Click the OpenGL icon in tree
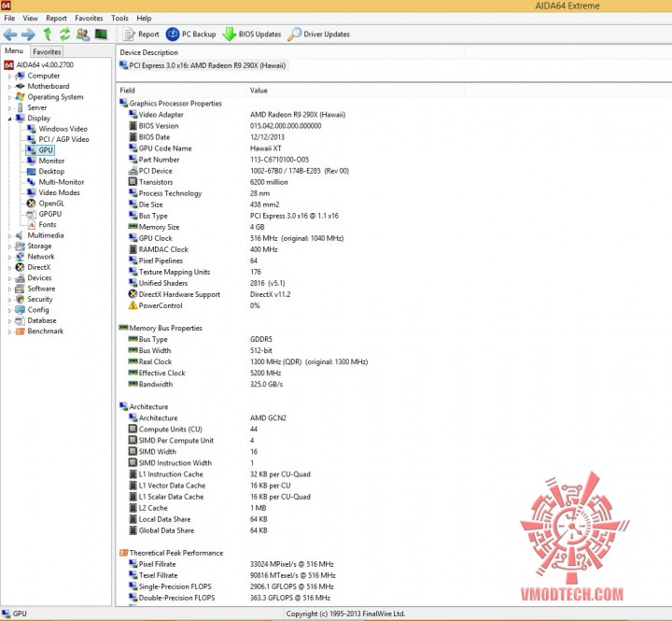672x621 pixels. [32, 204]
